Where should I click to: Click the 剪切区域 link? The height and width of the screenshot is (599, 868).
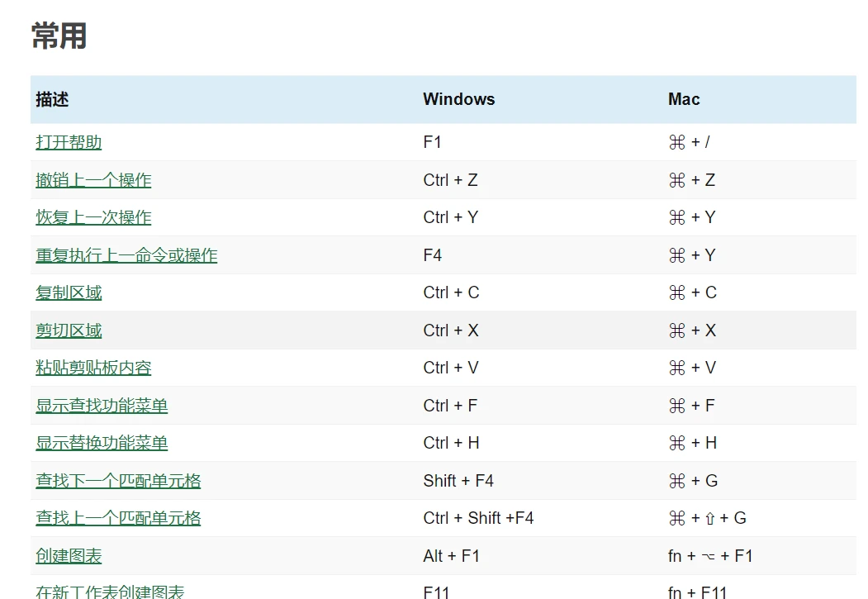69,330
